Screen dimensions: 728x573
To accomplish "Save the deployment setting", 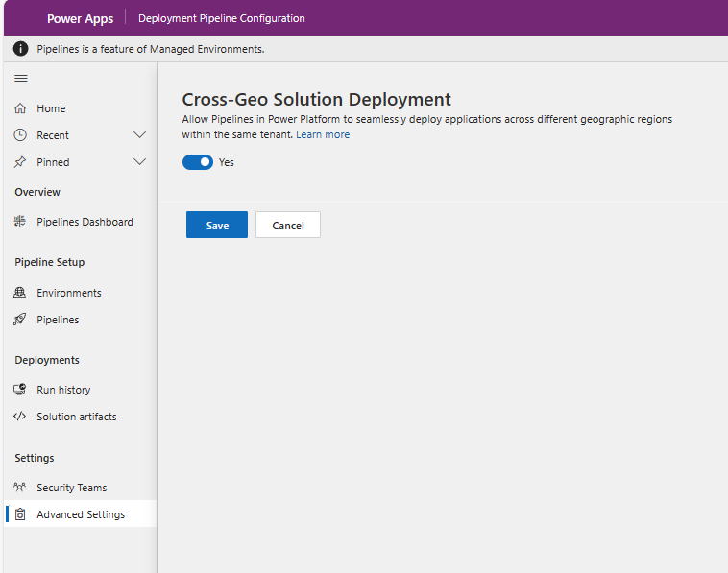I will pyautogui.click(x=217, y=225).
